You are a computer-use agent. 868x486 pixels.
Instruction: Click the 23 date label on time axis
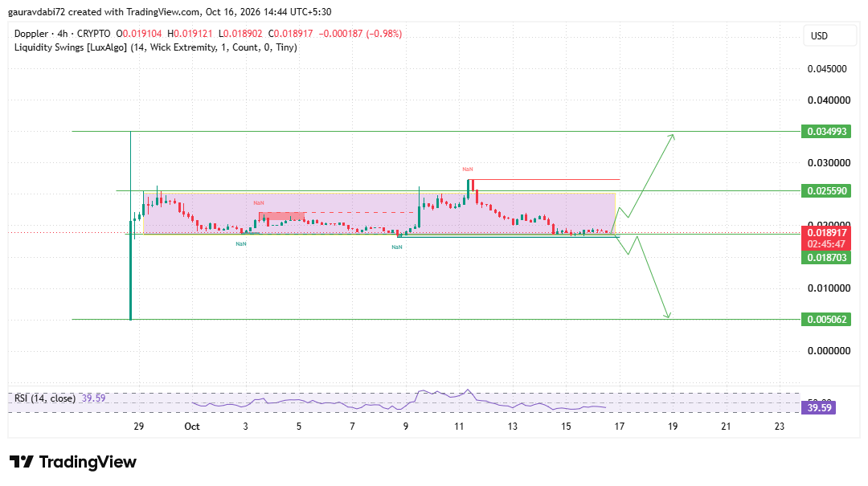[x=780, y=427]
